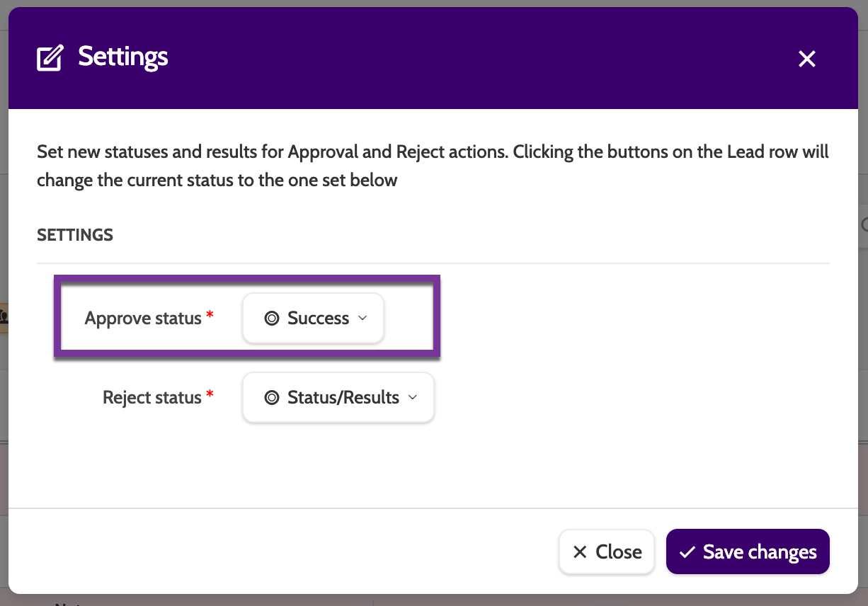Expand the chevron next to Success
The image size is (868, 606).
362,319
